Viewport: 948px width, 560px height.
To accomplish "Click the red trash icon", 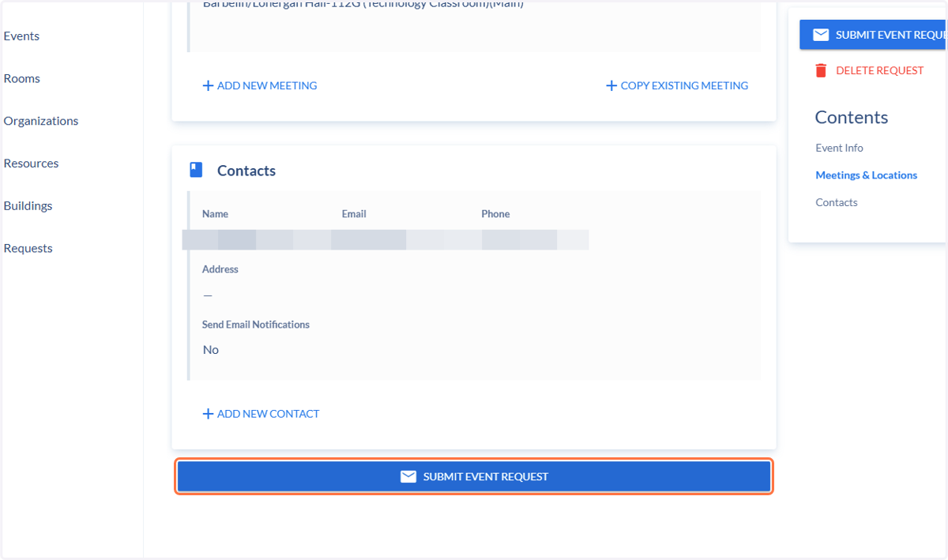I will (x=822, y=70).
